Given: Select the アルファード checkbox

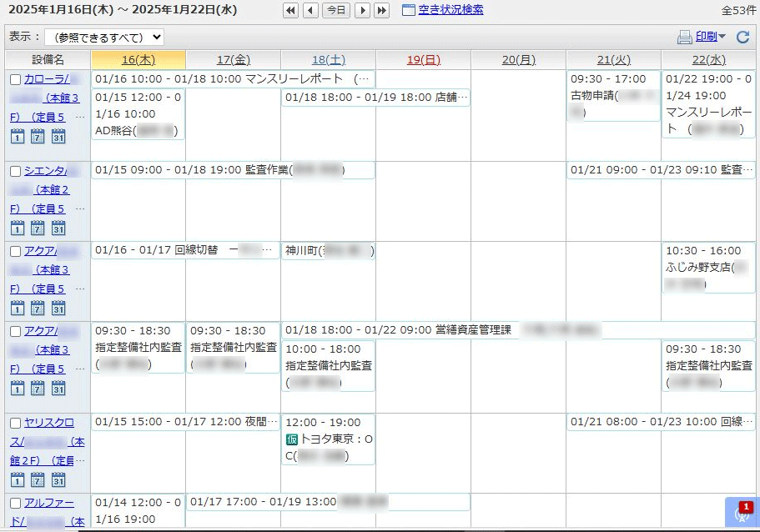Looking at the screenshot, I should (15, 504).
